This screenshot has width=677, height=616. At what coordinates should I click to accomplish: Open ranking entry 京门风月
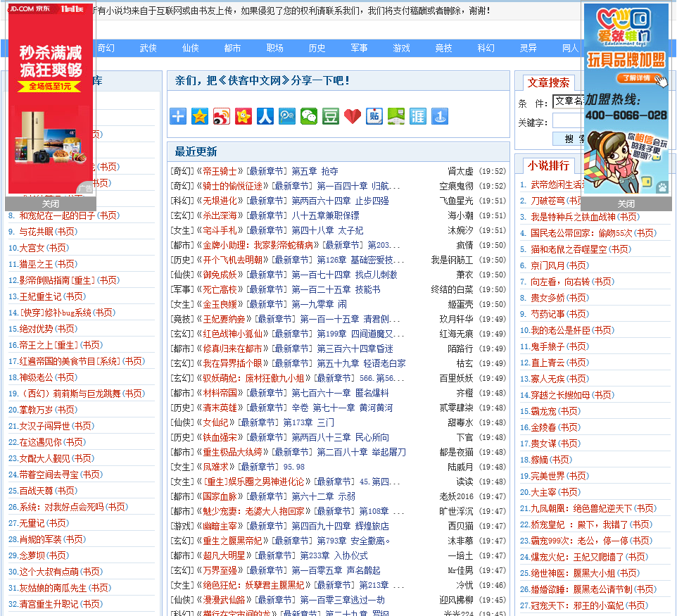pyautogui.click(x=548, y=265)
